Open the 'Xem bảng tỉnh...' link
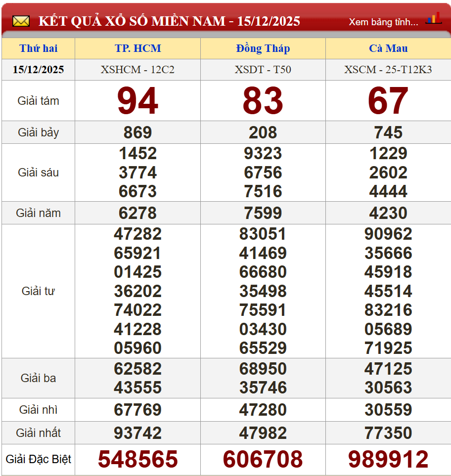 pyautogui.click(x=383, y=22)
